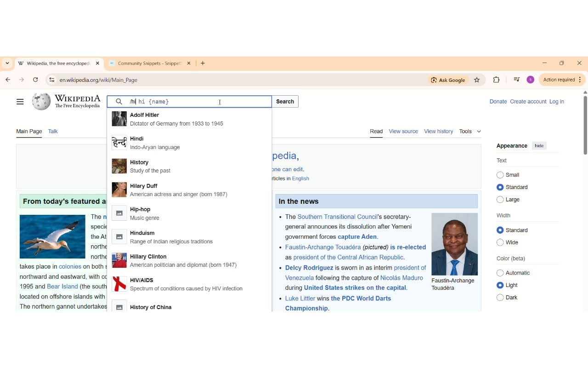Click the Log in link
This screenshot has height=368, width=588.
coord(557,102)
